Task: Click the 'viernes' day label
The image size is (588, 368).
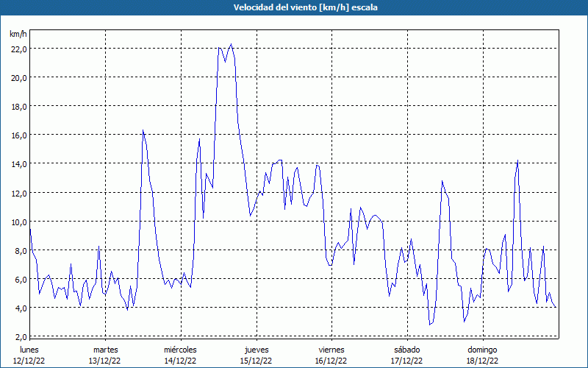Action: (331, 350)
